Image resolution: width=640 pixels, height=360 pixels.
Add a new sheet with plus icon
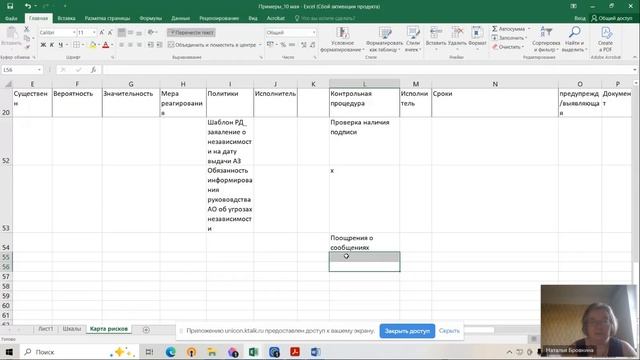click(x=146, y=330)
